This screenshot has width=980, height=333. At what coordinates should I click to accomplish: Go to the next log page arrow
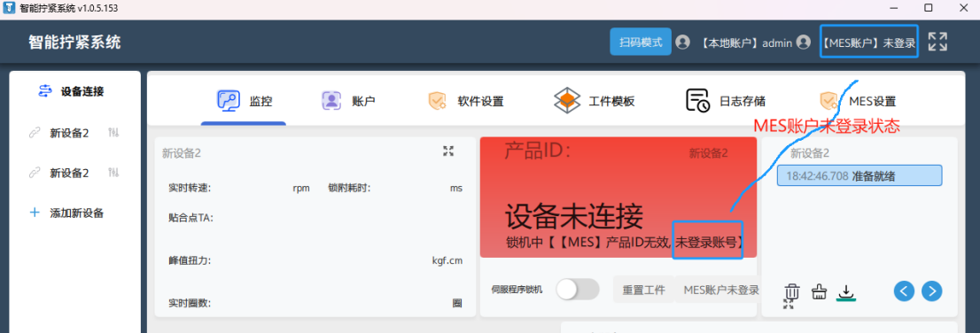click(x=932, y=290)
